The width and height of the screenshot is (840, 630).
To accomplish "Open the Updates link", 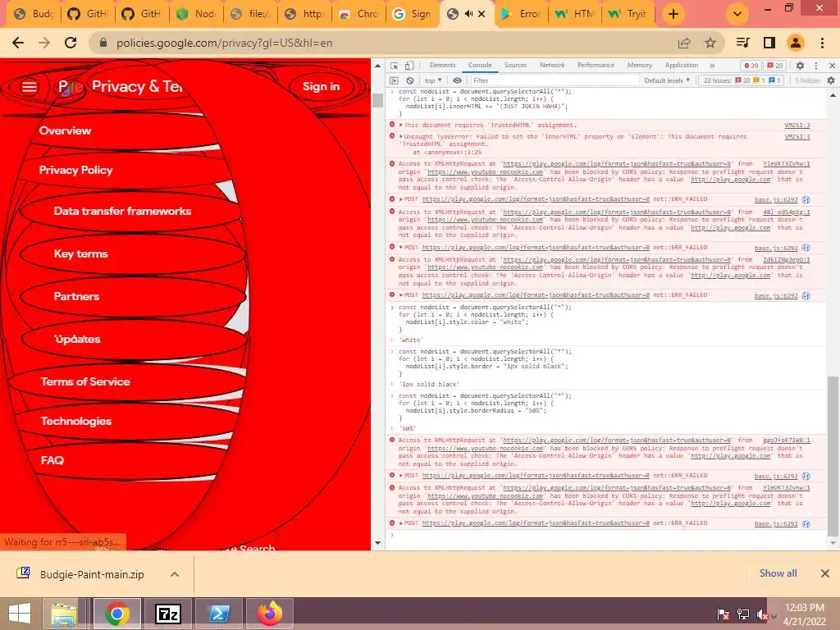I will 77,339.
